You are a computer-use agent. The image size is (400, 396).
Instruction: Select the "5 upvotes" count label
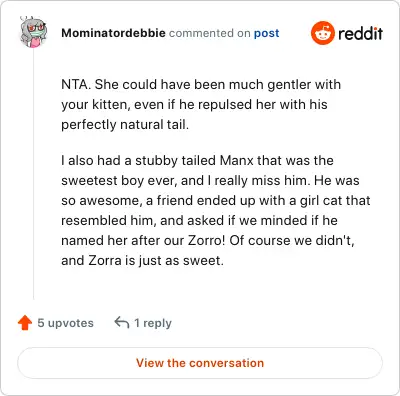click(x=65, y=323)
